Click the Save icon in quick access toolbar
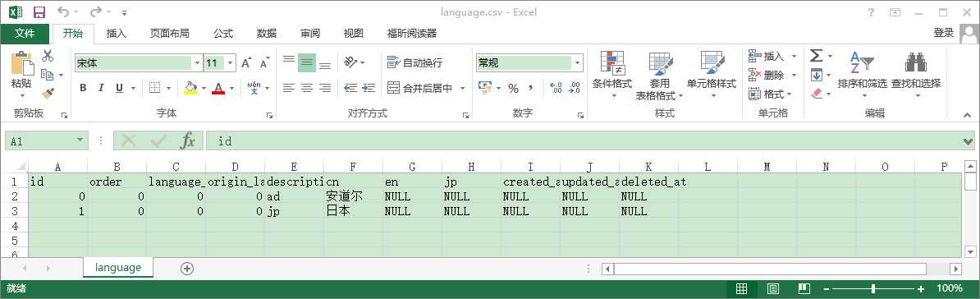Viewport: 980px width, 299px height. click(x=39, y=11)
